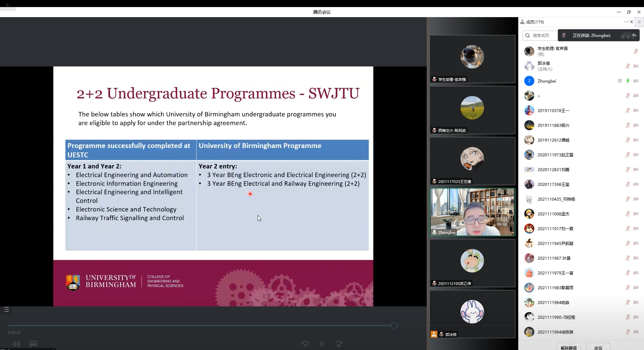Open the chapter list icon below slide
Viewport: 644px width, 350px height.
tap(6, 310)
